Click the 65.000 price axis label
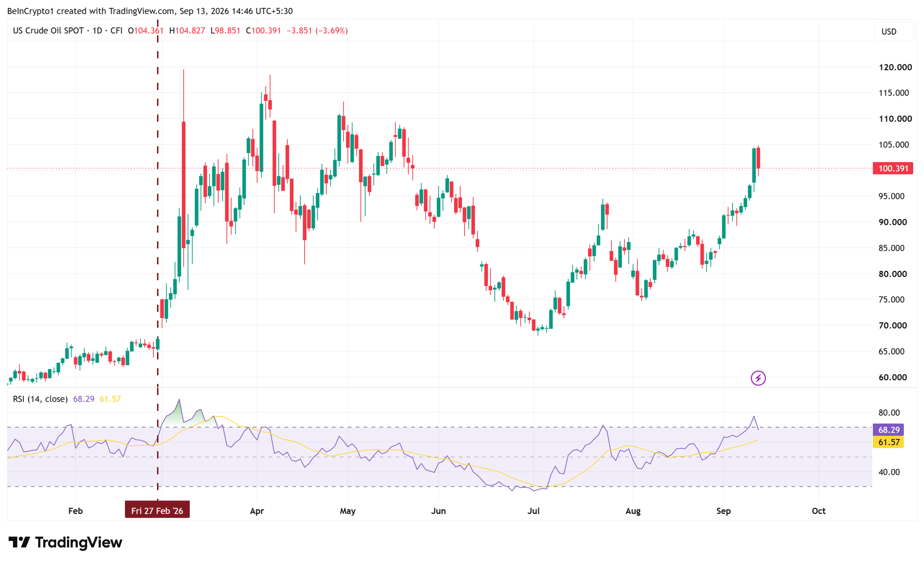Screen dimensions: 924x564 (x=892, y=351)
